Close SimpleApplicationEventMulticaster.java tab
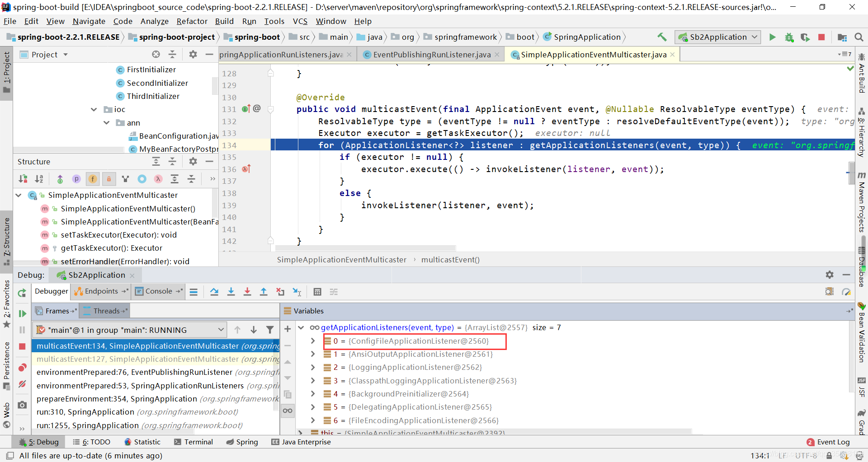Viewport: 868px width, 462px height. coord(673,54)
